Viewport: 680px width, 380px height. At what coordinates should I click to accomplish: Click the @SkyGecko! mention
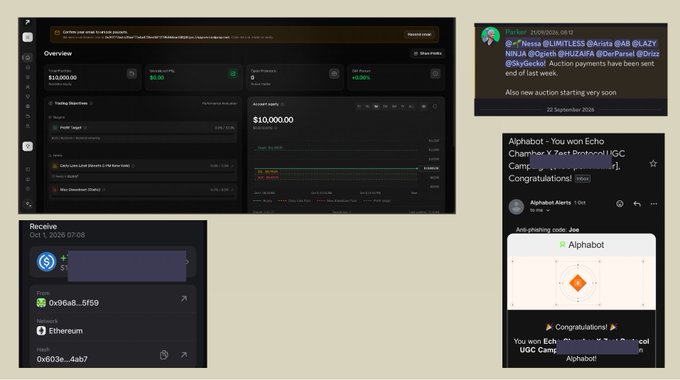(x=526, y=64)
